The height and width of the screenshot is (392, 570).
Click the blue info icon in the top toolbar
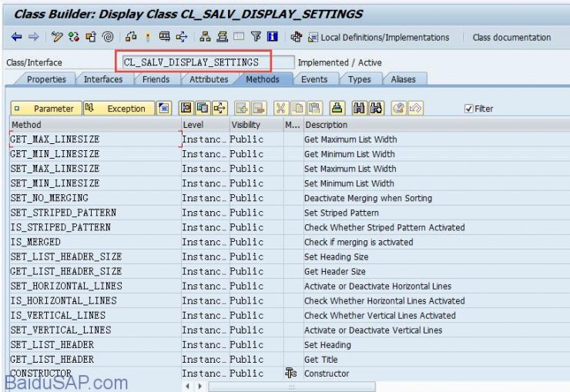tap(272, 37)
